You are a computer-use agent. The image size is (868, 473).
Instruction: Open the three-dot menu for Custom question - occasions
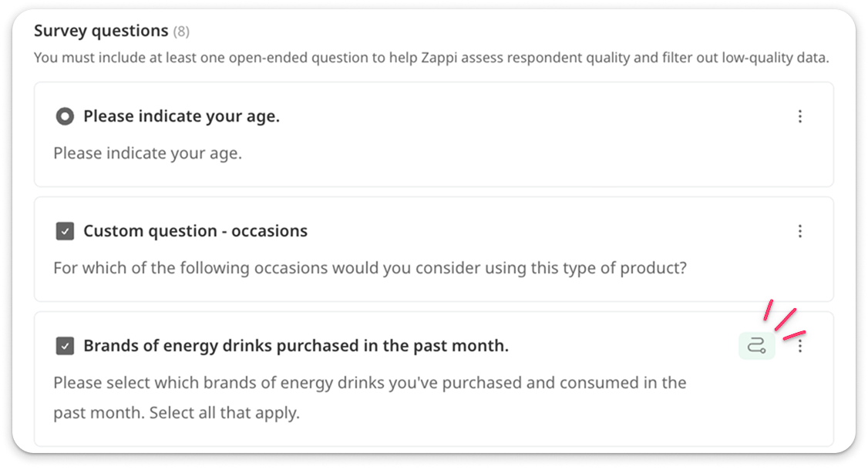click(x=800, y=231)
